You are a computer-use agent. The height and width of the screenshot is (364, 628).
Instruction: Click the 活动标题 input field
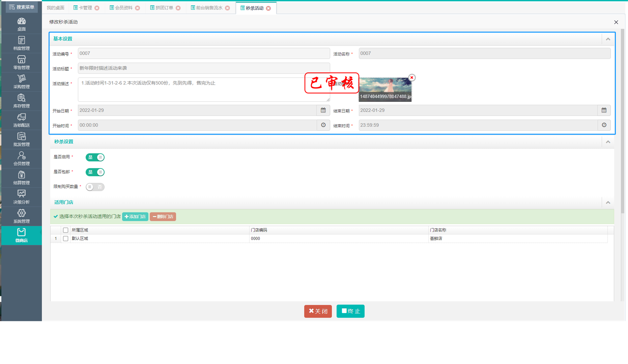[204, 68]
